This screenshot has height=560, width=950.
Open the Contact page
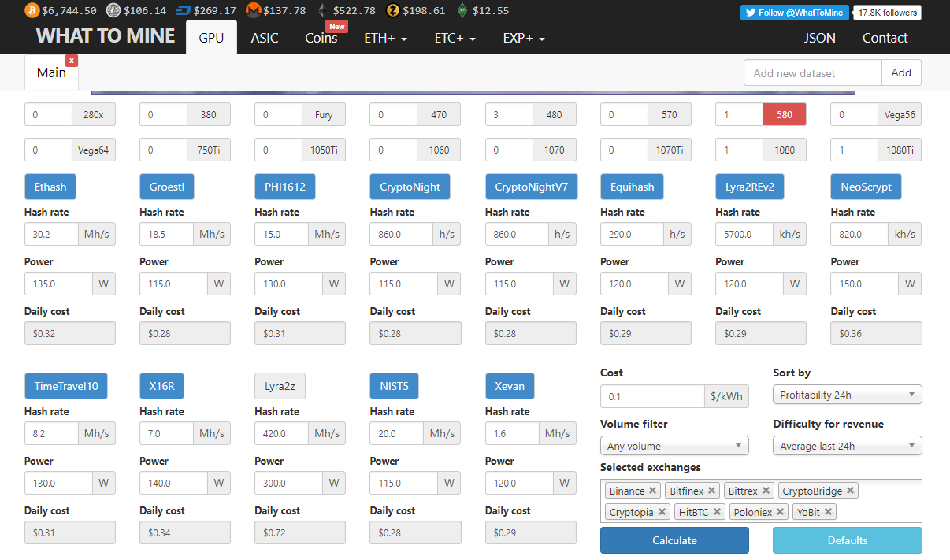885,38
